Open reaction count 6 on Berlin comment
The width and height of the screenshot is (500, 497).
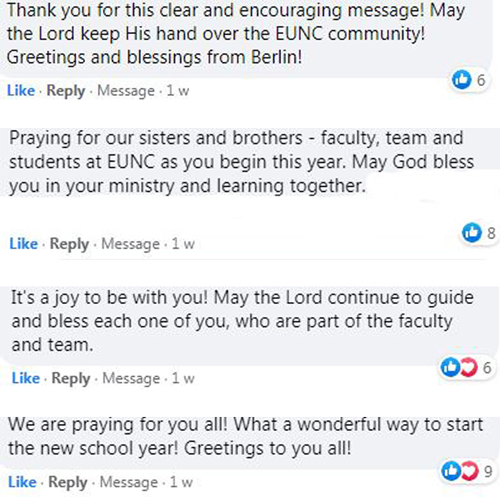tap(481, 80)
